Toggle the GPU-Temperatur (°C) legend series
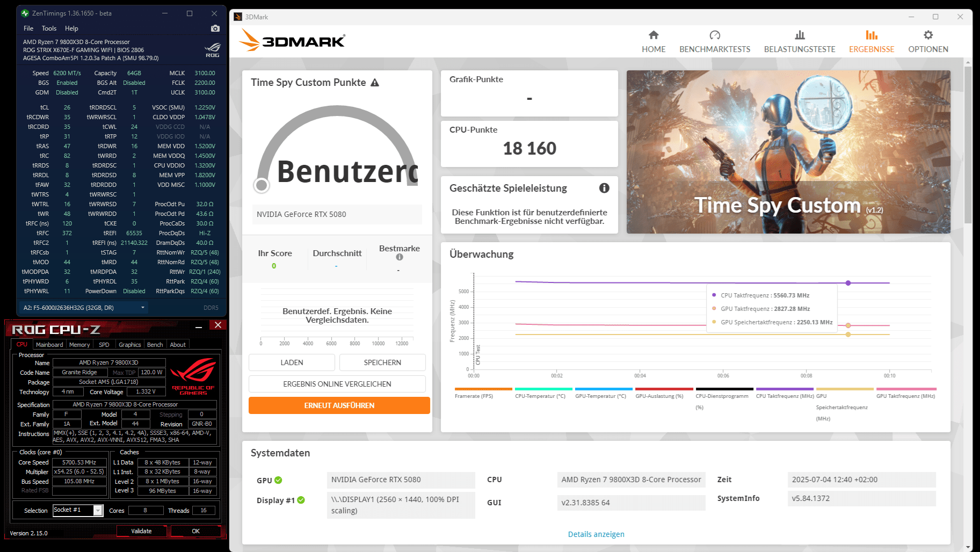 [x=604, y=393]
